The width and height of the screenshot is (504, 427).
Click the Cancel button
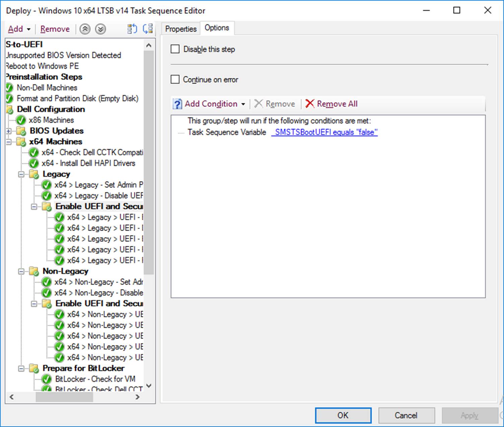[406, 415]
